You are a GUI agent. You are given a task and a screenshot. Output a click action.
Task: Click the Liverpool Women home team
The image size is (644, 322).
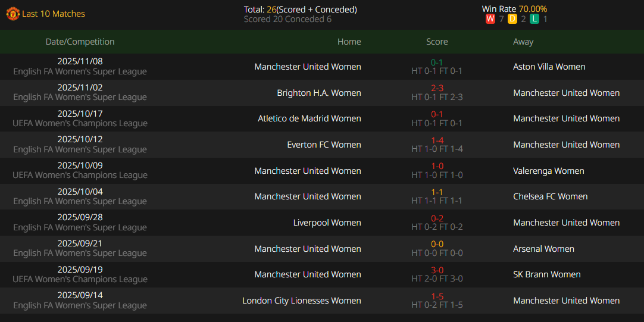[327, 223]
